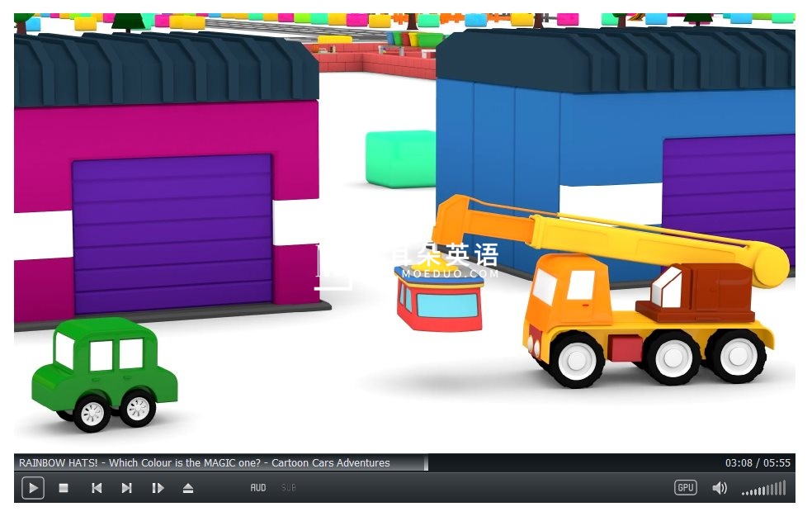812x521 pixels.
Task: Click the RAINBOW HATS video title text
Action: tap(204, 463)
